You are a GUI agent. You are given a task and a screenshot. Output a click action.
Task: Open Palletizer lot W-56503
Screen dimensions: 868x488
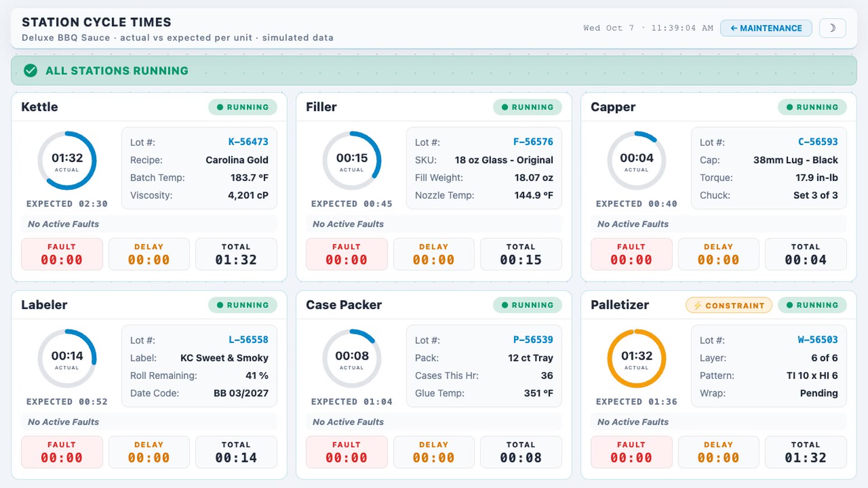[818, 340]
